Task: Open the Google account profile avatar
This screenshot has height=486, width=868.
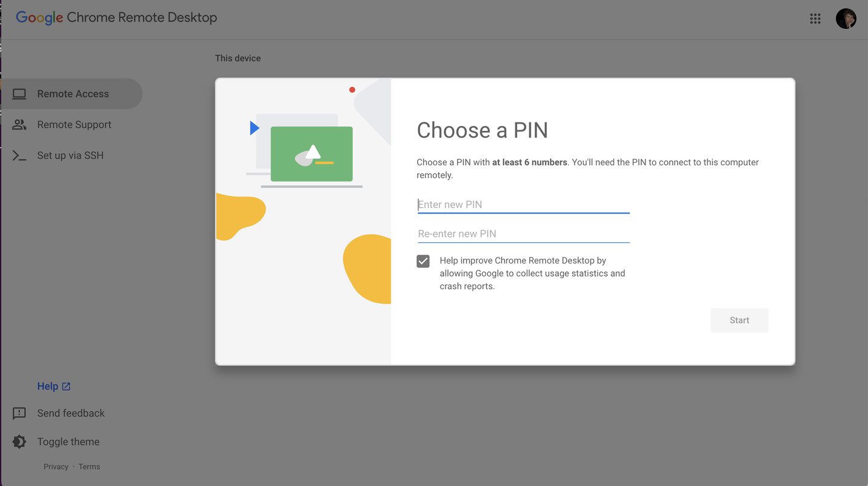Action: (846, 19)
